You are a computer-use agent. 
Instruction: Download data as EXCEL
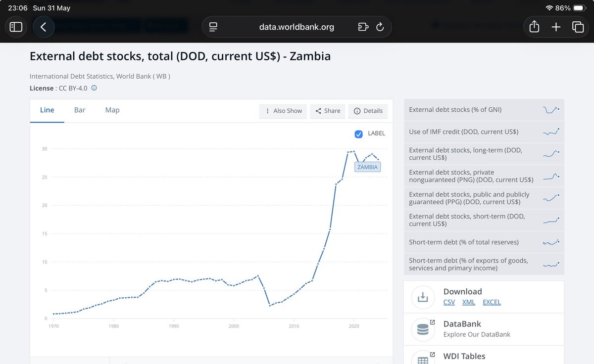(x=492, y=302)
